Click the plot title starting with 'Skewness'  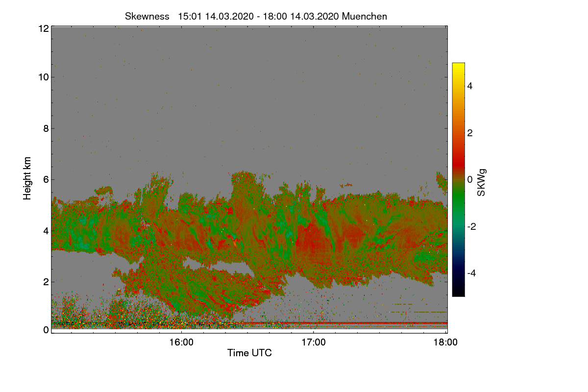[256, 16]
